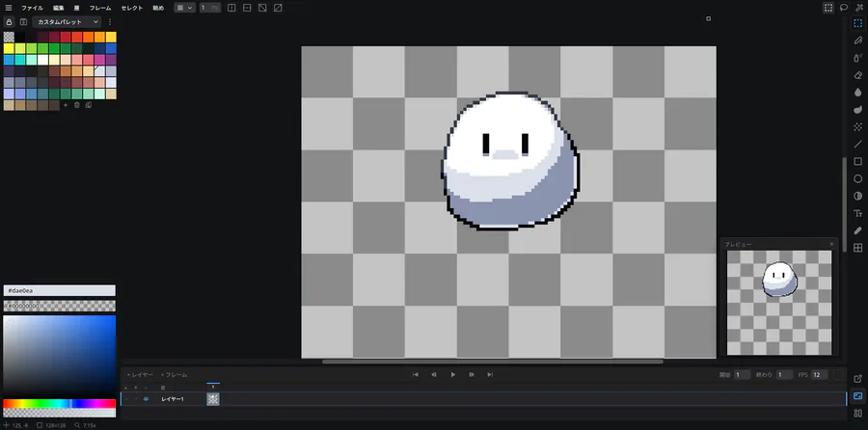
Task: Click the brush size input field
Action: tap(210, 8)
